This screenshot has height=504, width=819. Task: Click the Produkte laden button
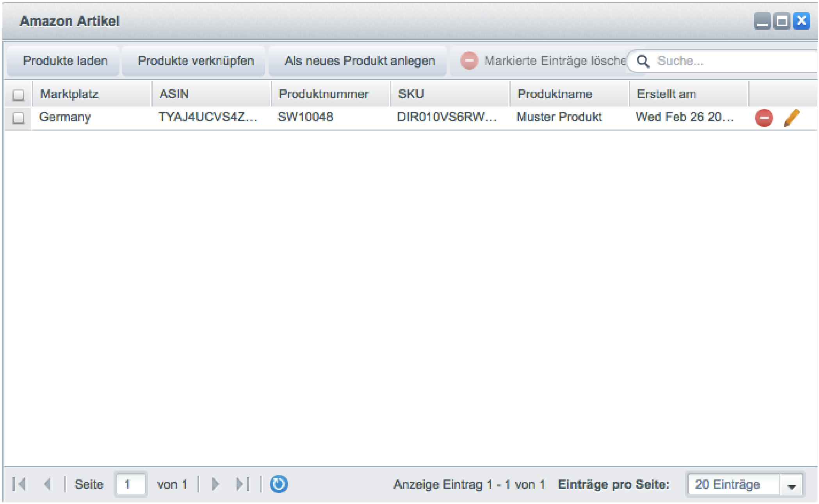pyautogui.click(x=65, y=61)
